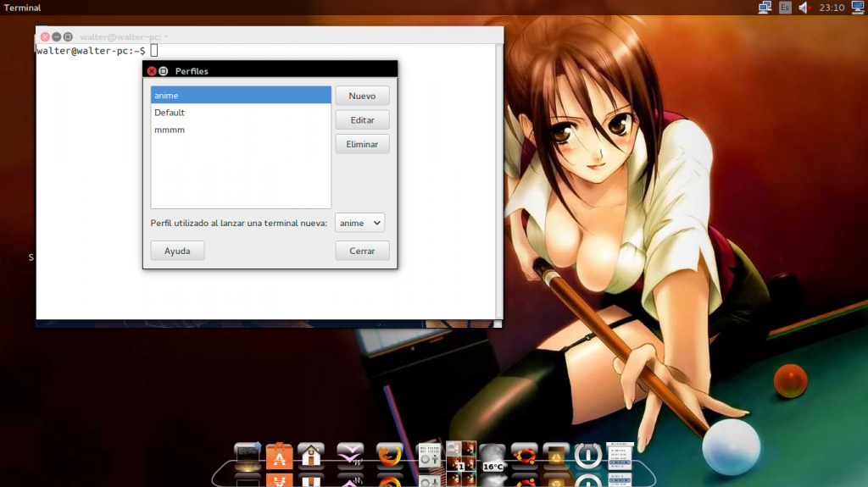Click the Perfiles dialog title bar
Viewport: 868px width, 487px height.
coord(270,69)
